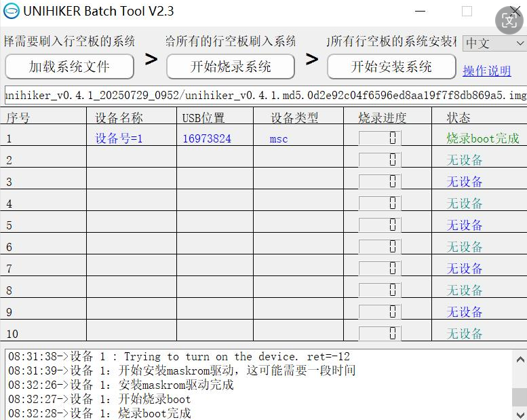The image size is (527, 420).
Task: Click 开始烧录系统 button
Action: click(231, 66)
